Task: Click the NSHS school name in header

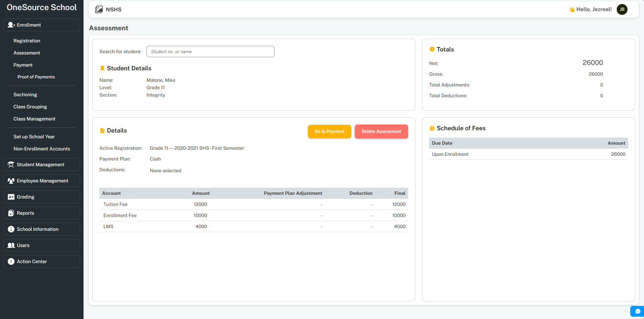Action: click(x=114, y=9)
